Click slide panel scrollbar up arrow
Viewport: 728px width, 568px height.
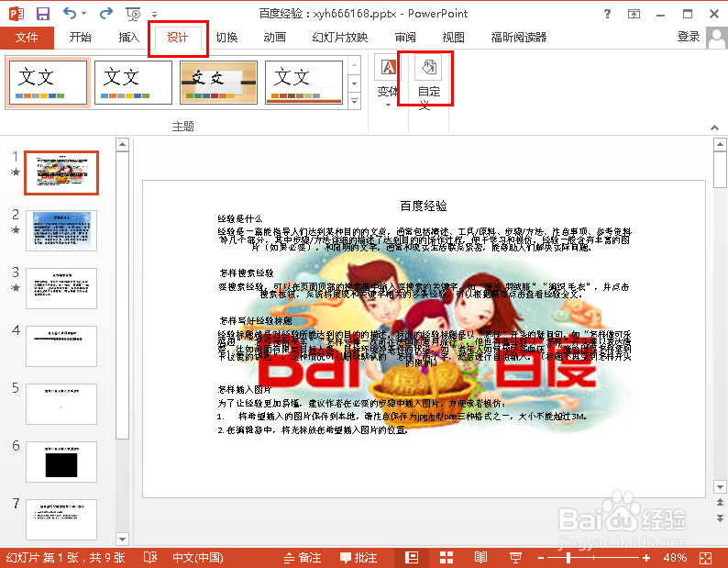pyautogui.click(x=122, y=145)
